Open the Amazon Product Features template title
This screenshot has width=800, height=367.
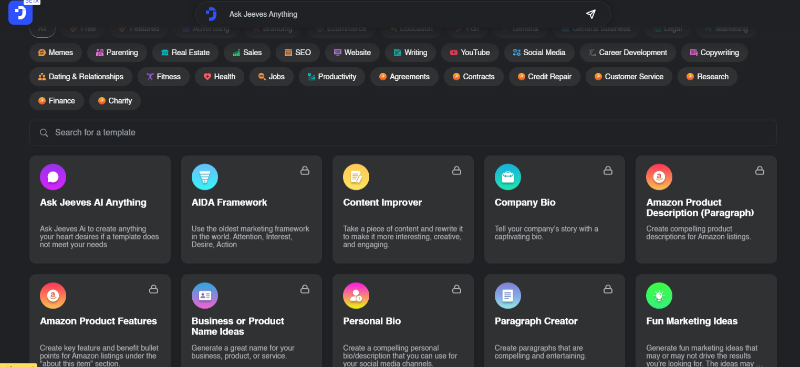click(98, 321)
